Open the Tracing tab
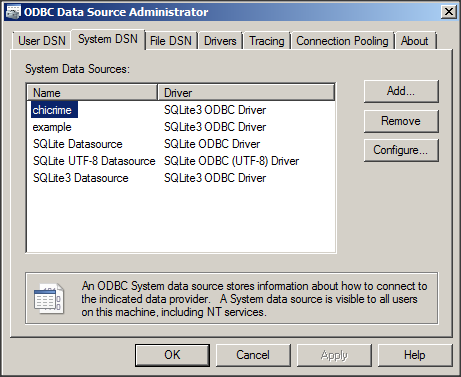This screenshot has height=377, width=461. click(x=267, y=41)
